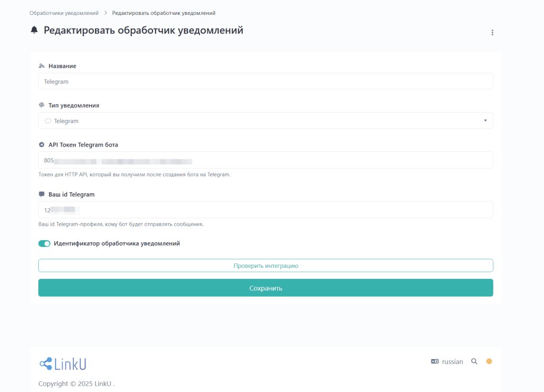Focus the Ваш id Telegram field

point(266,210)
